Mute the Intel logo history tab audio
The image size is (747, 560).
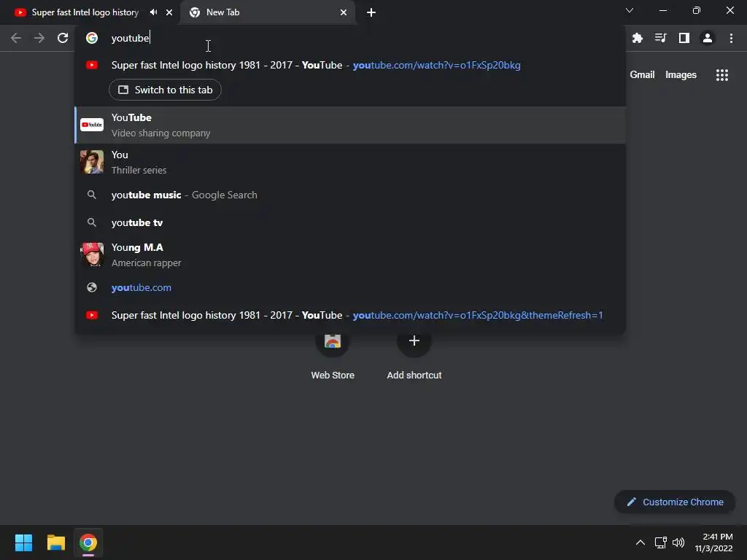coord(153,12)
